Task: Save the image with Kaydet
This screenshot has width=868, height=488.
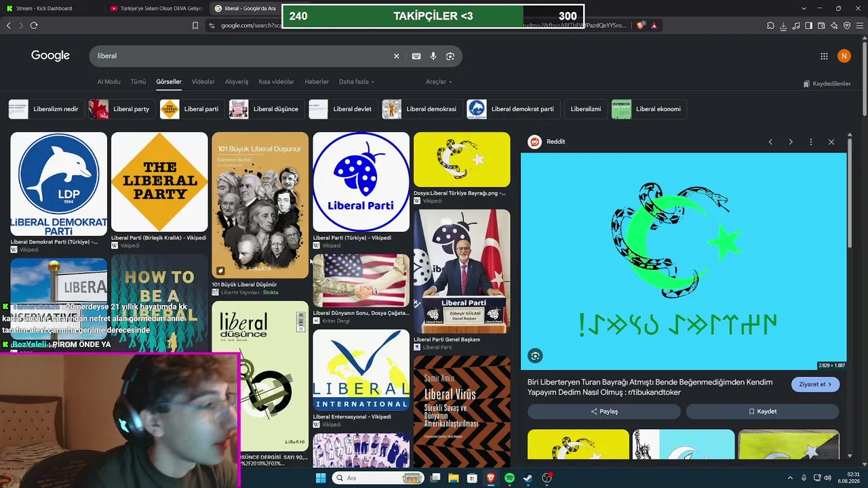Action: pyautogui.click(x=762, y=411)
